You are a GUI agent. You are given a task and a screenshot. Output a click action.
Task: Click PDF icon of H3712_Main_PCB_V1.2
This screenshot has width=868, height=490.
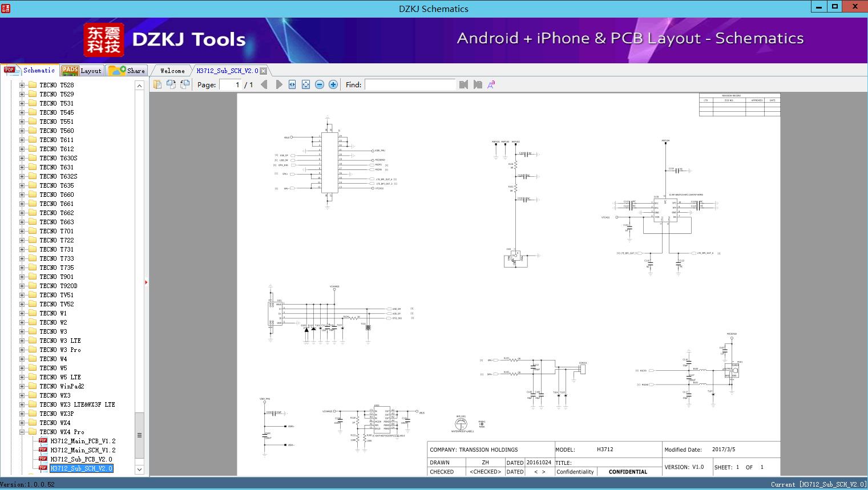coord(43,441)
